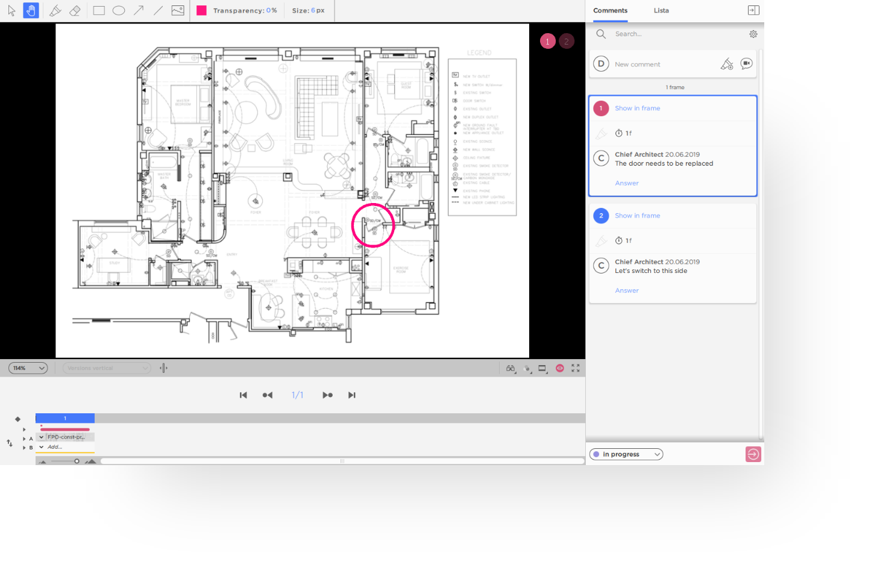The height and width of the screenshot is (588, 886).
Task: Click the Transparency 0% value
Action: pos(271,10)
